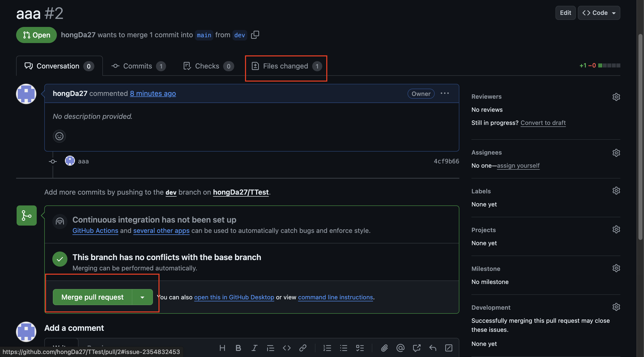Apply bold formatting in the comment toolbar
644x357 pixels.
238,348
